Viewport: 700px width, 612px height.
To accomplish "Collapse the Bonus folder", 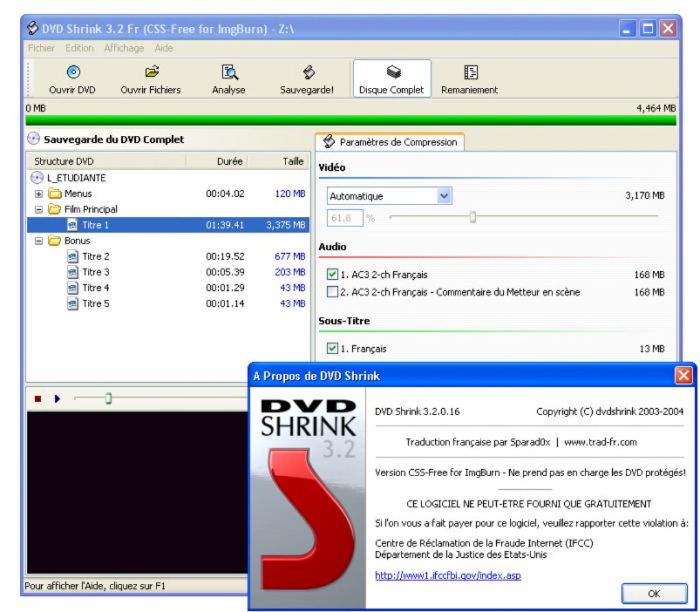I will click(39, 242).
